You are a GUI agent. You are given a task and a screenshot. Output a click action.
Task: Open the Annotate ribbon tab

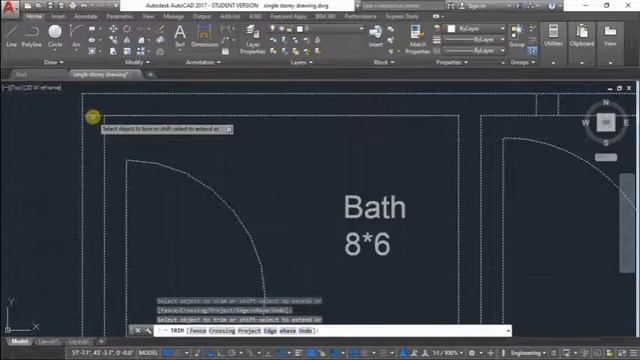(85, 16)
